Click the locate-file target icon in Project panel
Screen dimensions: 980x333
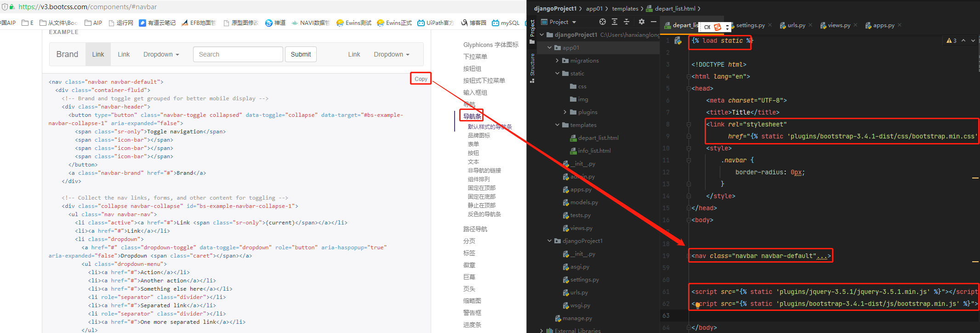[x=603, y=22]
